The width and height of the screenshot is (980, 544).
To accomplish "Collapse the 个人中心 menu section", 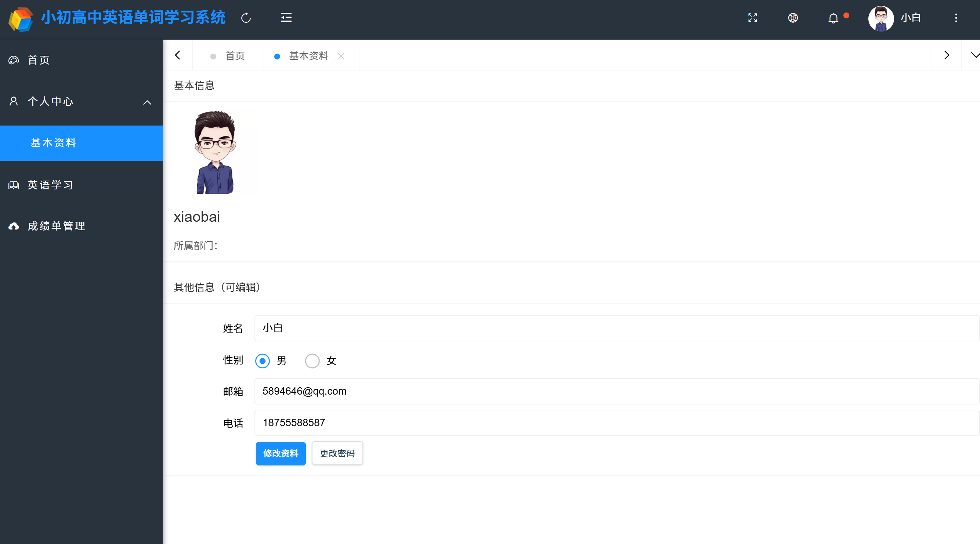I will point(147,102).
